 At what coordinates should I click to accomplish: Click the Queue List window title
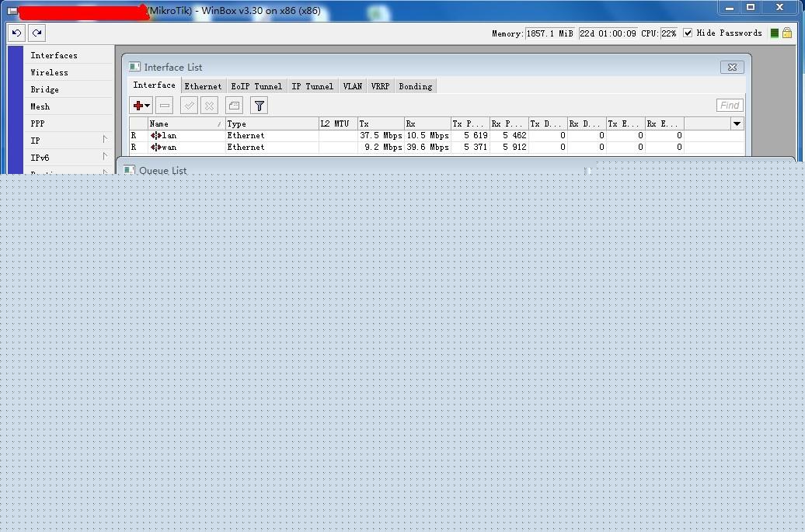162,170
